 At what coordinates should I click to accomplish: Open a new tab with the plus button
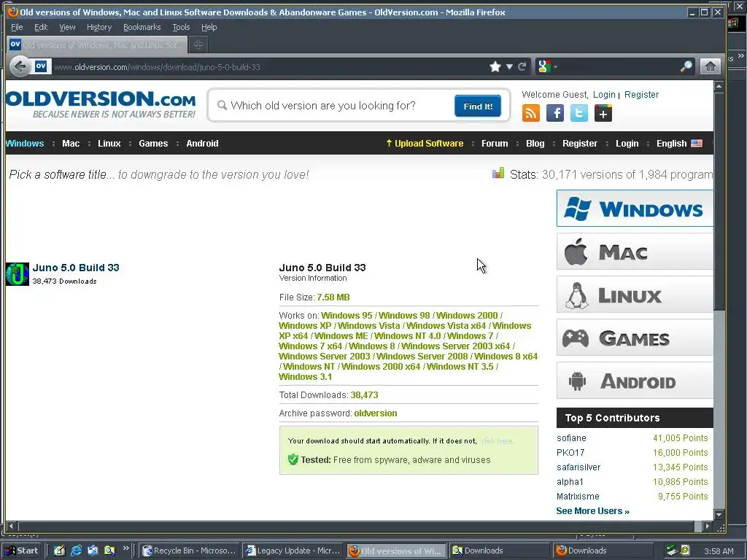click(x=198, y=44)
